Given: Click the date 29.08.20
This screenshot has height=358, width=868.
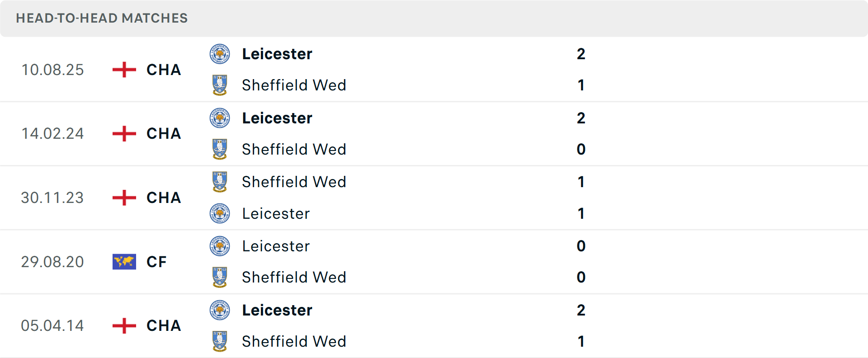Looking at the screenshot, I should (52, 262).
